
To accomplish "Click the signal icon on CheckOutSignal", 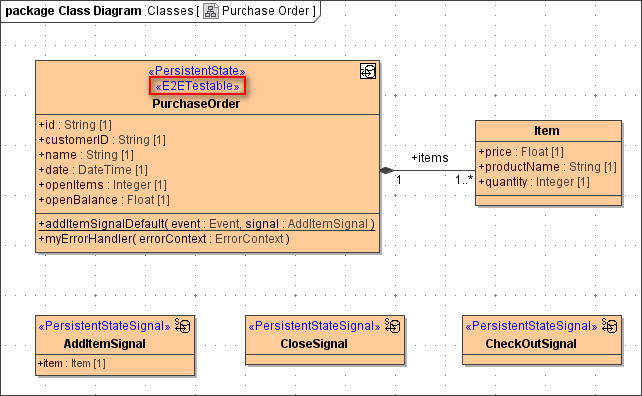I will point(609,326).
